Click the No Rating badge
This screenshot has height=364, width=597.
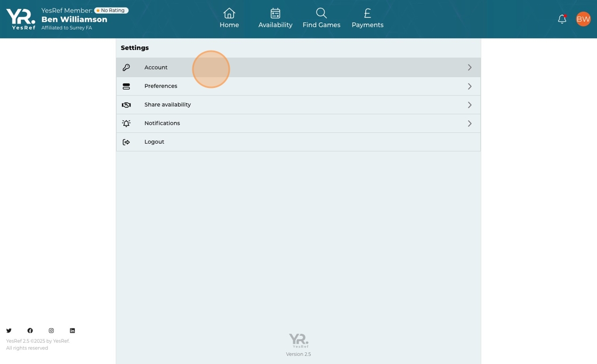tap(111, 10)
